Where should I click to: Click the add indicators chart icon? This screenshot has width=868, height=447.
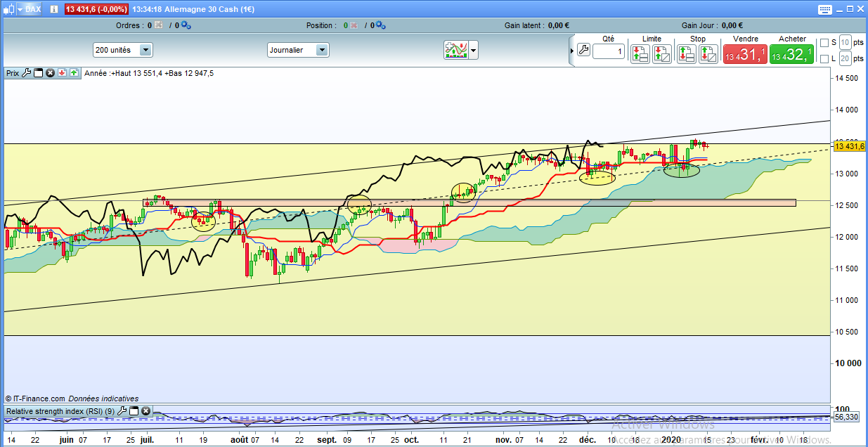[456, 50]
